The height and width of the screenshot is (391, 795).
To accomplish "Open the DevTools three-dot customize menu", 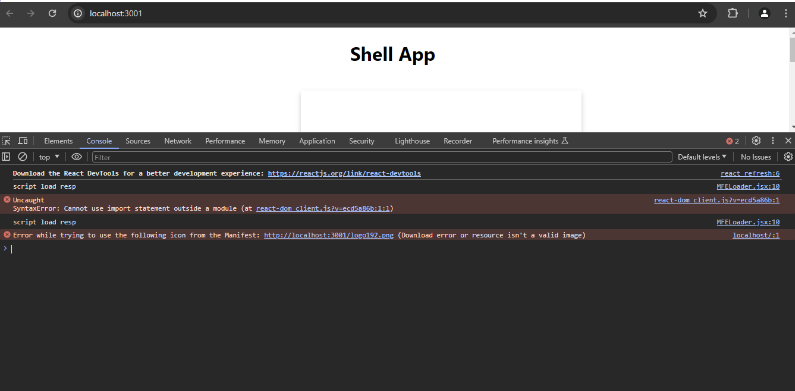I will (x=773, y=141).
